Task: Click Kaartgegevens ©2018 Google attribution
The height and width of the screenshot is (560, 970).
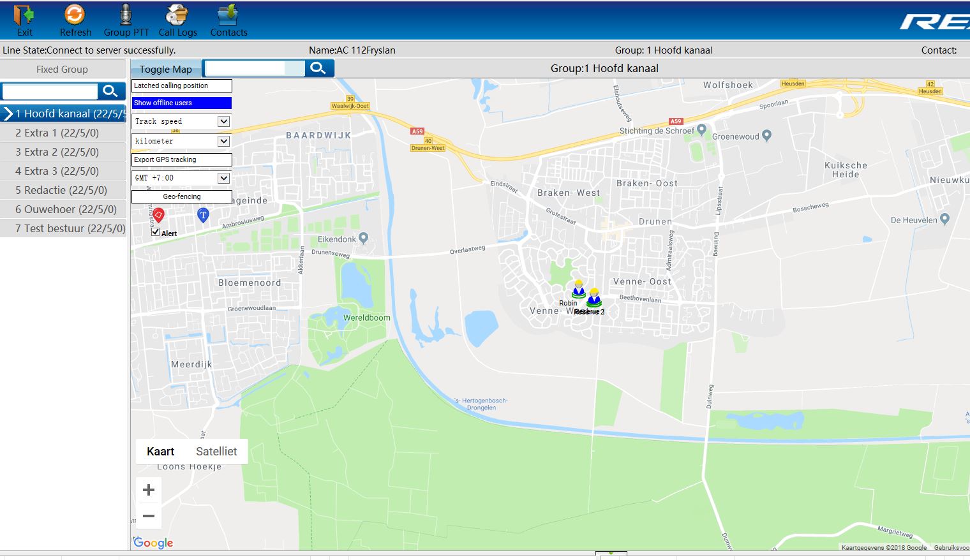Action: tap(884, 547)
